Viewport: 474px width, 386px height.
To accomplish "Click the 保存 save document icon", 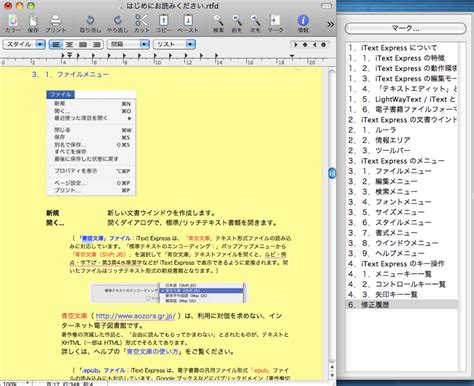I will (x=33, y=23).
